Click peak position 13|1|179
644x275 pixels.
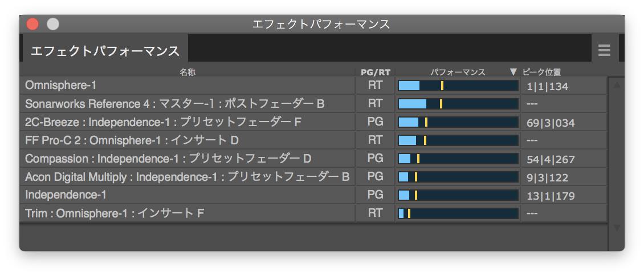click(551, 196)
